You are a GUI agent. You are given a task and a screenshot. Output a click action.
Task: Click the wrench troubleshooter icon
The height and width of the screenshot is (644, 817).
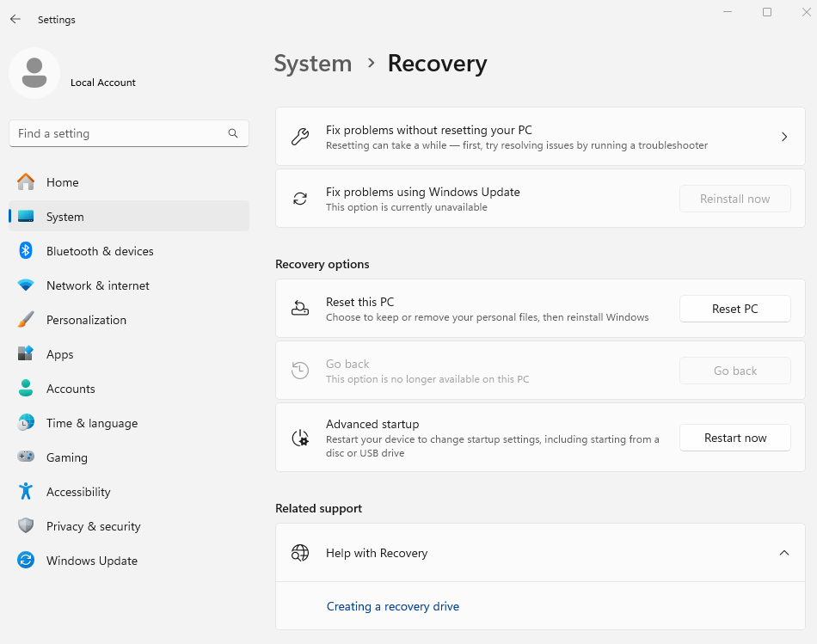pyautogui.click(x=300, y=137)
